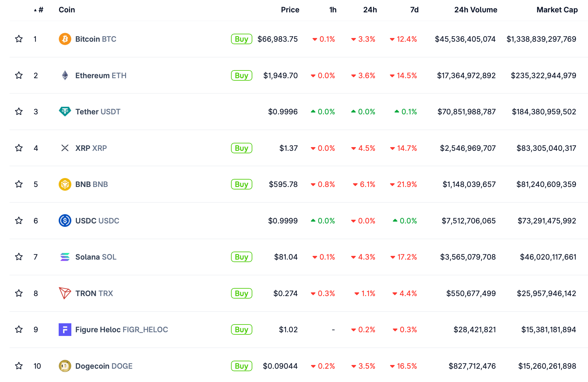Screen dimensions: 588x382
Task: Click the BNB yellow logo icon
Action: tap(65, 184)
